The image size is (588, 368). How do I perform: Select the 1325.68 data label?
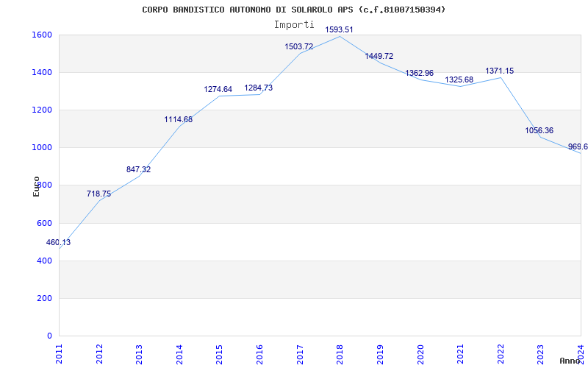point(459,80)
